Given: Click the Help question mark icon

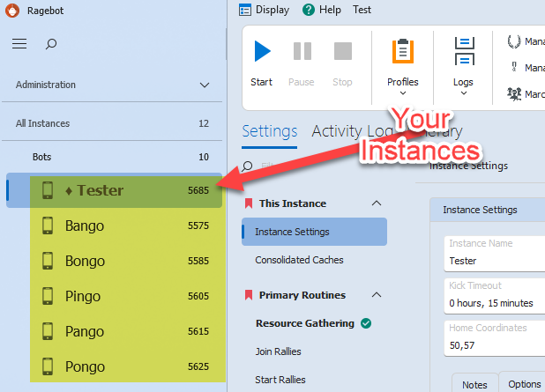Looking at the screenshot, I should click(309, 10).
